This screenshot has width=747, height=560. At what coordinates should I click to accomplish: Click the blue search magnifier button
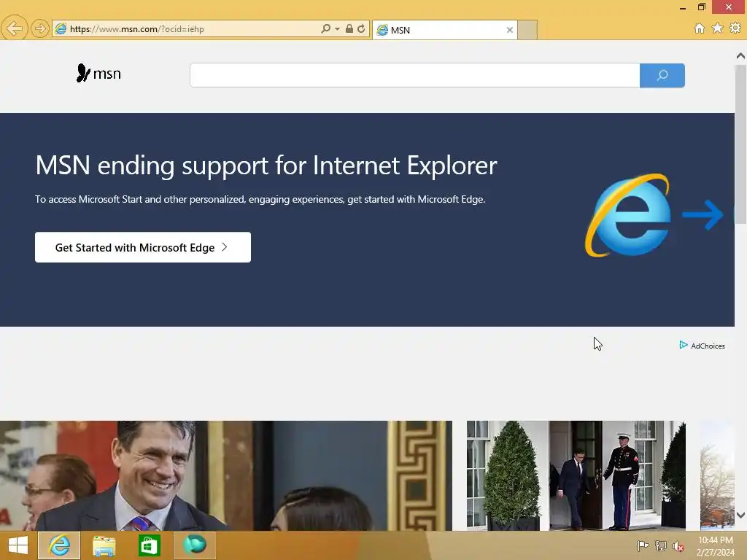point(662,75)
